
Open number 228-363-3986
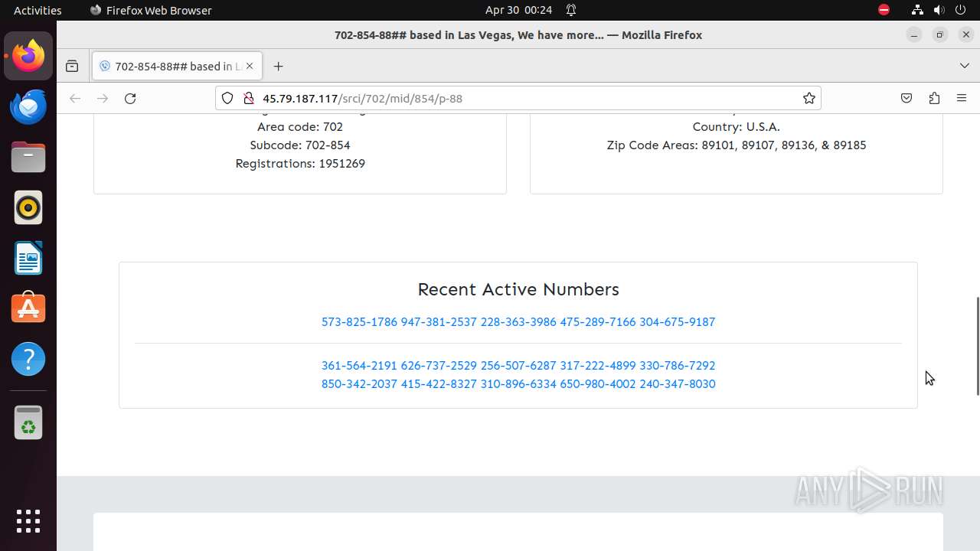[x=518, y=322]
